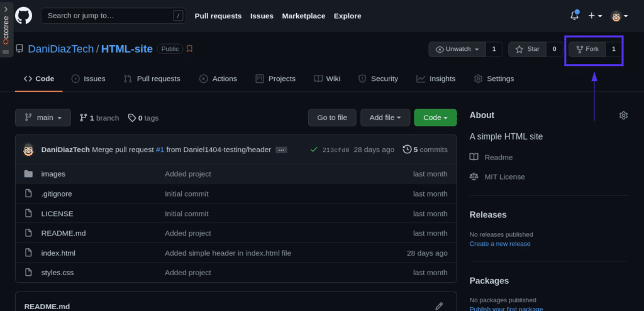Click the Search or jump to field
644x311 pixels.
tap(107, 16)
